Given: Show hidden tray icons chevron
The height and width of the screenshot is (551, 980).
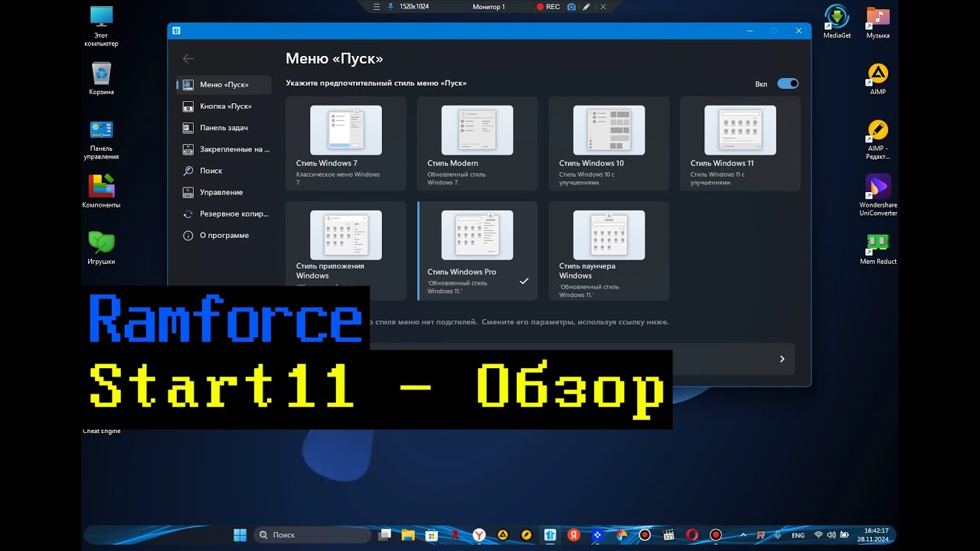Looking at the screenshot, I should click(743, 535).
